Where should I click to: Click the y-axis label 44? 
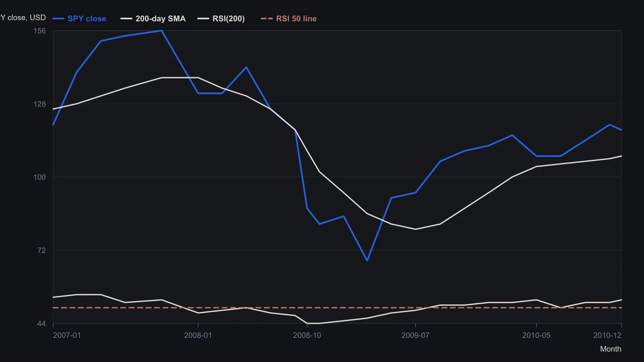pos(41,324)
